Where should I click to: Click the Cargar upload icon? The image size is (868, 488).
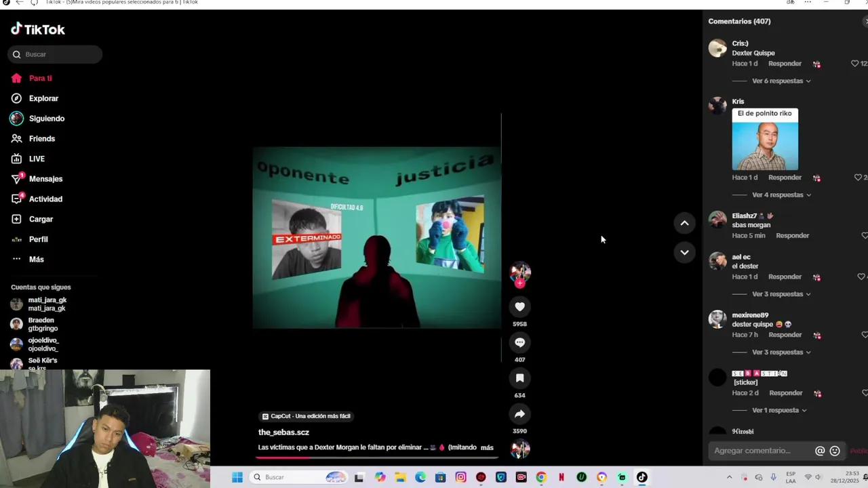[x=16, y=219]
